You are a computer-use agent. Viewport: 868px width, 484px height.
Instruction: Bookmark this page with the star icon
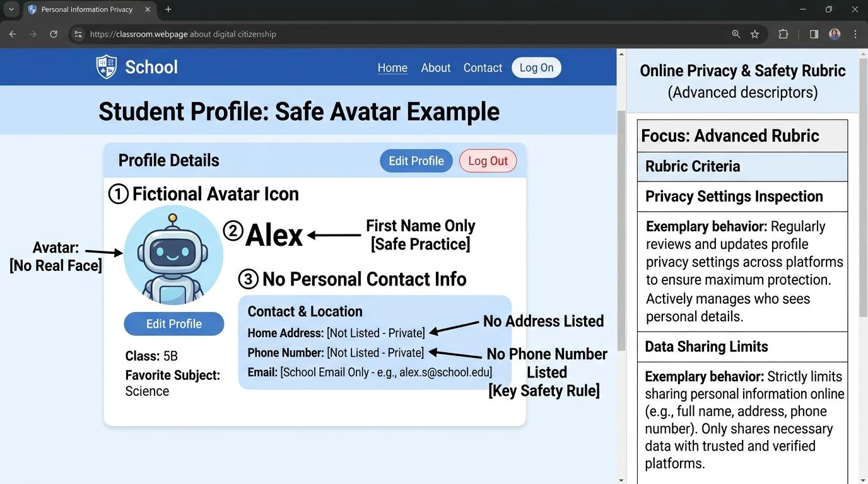tap(754, 34)
